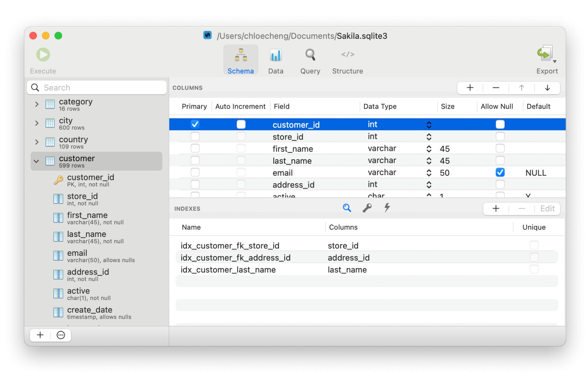Toggle Unique for idx_customer_last_name
The width and height of the screenshot is (588, 381).
(534, 269)
